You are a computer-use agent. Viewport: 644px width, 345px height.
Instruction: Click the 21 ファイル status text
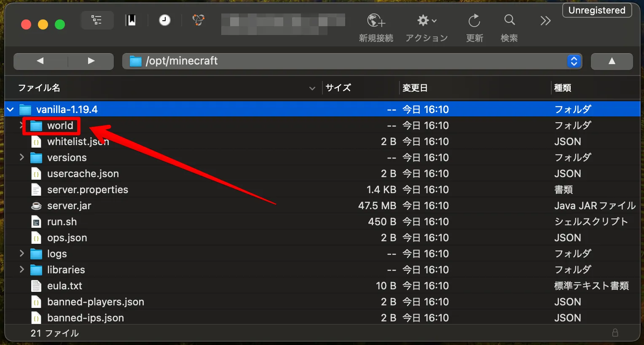coord(55,333)
